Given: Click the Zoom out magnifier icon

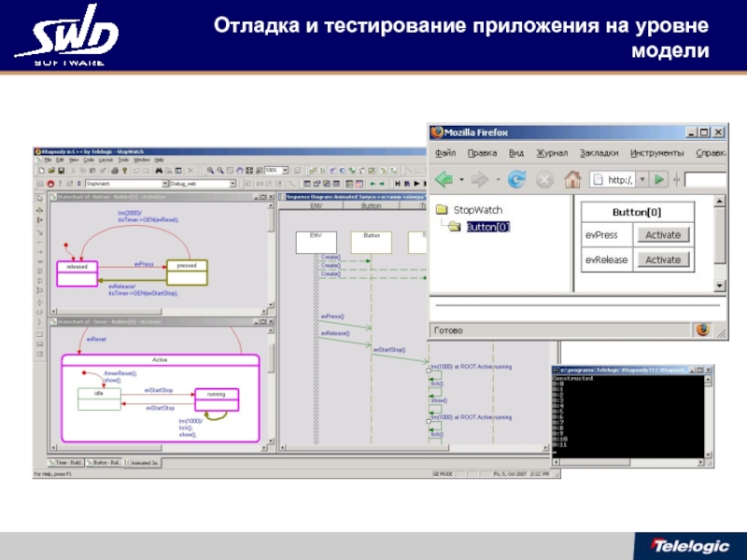Looking at the screenshot, I should pyautogui.click(x=220, y=171).
